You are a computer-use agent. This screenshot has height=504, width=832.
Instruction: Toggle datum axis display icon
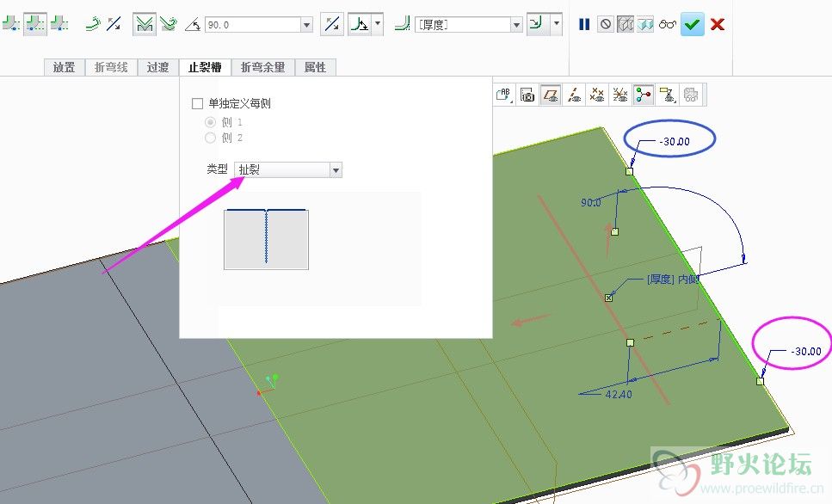point(574,95)
